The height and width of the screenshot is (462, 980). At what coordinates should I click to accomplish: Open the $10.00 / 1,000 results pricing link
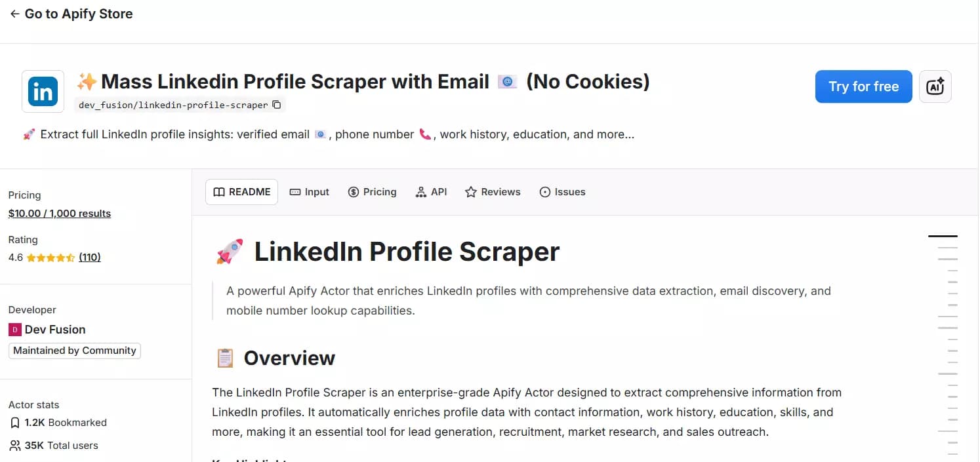click(x=60, y=213)
